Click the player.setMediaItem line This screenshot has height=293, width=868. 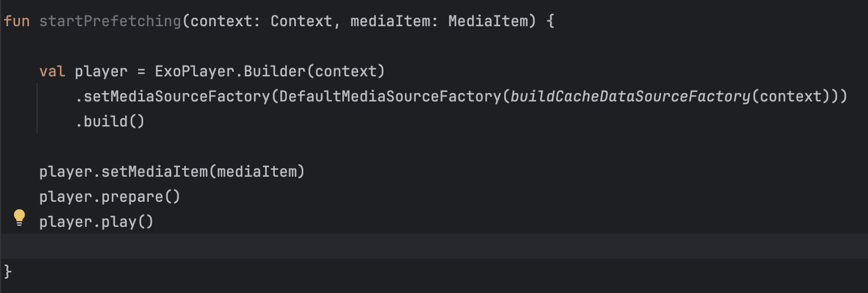coord(172,171)
